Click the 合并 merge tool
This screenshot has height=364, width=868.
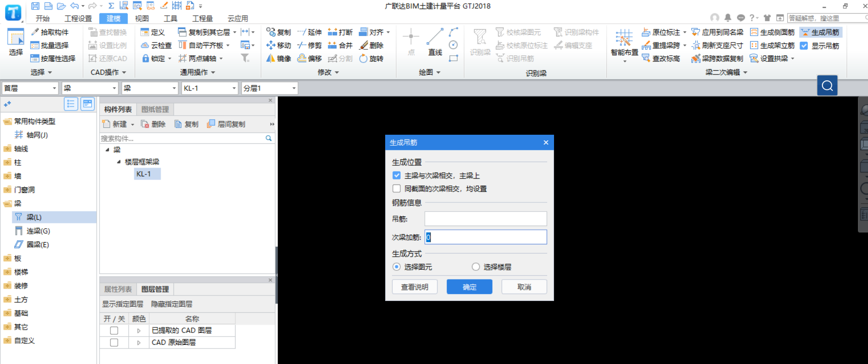pyautogui.click(x=340, y=45)
